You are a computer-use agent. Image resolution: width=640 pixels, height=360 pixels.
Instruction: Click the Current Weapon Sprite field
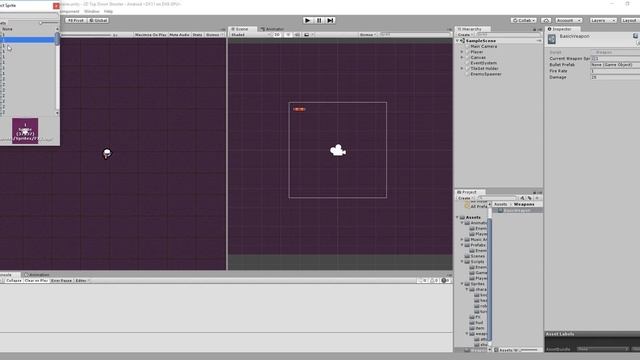tap(615, 59)
